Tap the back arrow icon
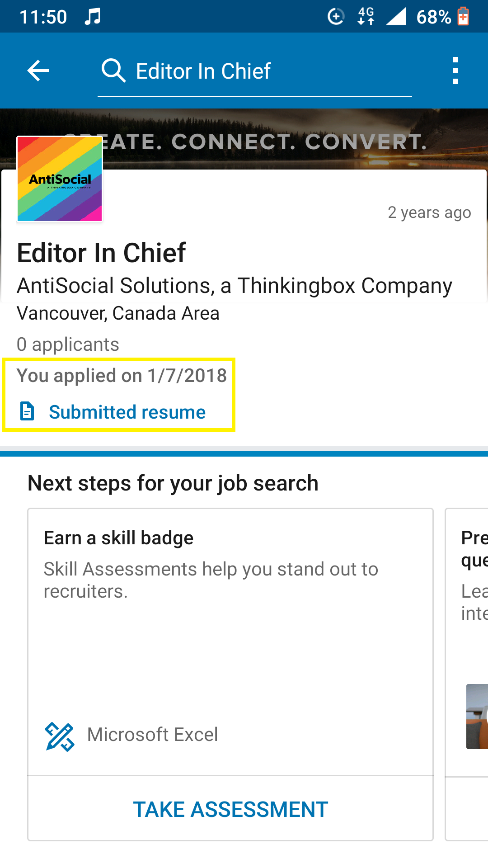This screenshot has width=488, height=868. [38, 71]
